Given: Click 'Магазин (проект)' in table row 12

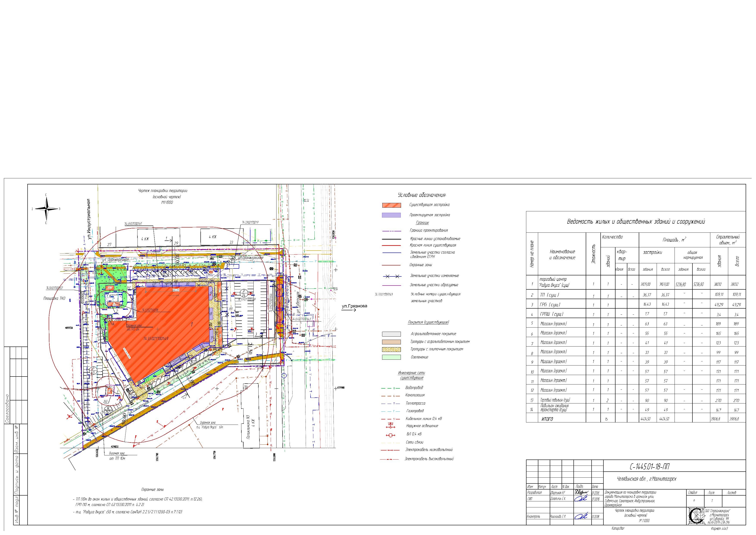Looking at the screenshot, I should pyautogui.click(x=553, y=390).
